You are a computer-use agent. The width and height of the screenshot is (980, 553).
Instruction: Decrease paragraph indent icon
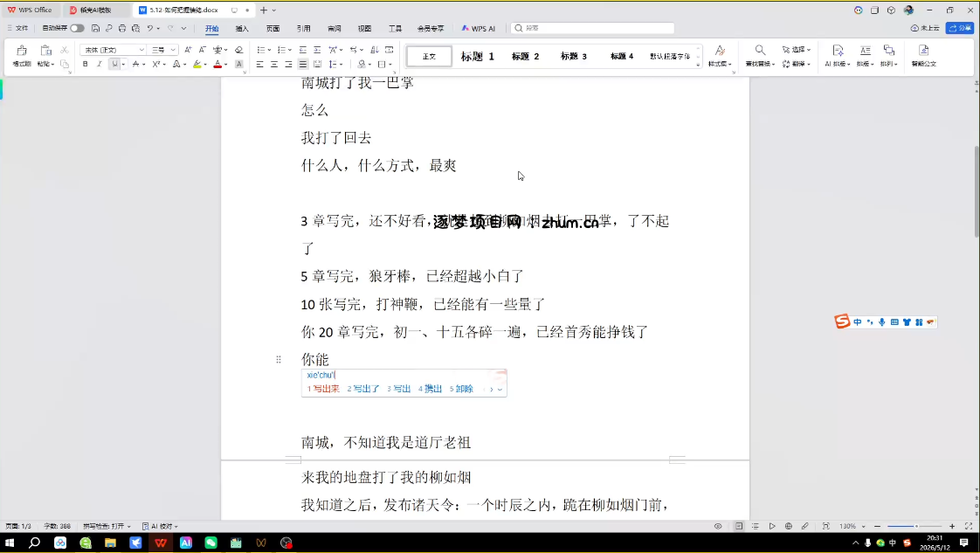302,50
